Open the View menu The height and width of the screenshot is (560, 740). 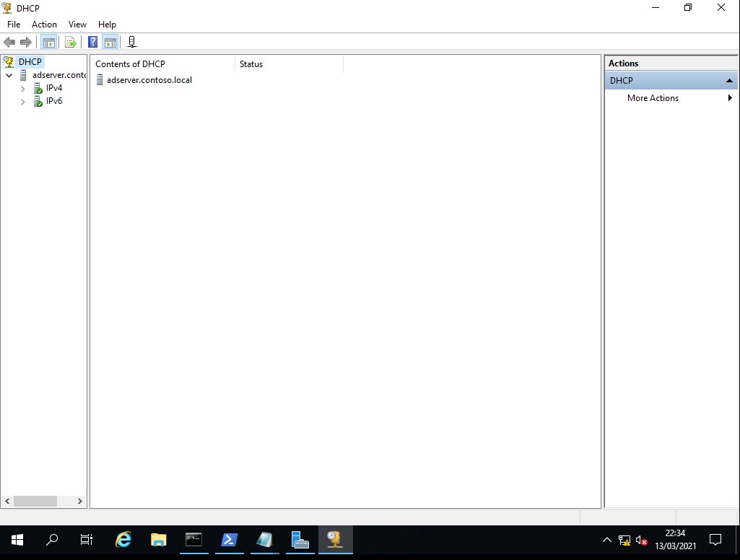click(77, 25)
